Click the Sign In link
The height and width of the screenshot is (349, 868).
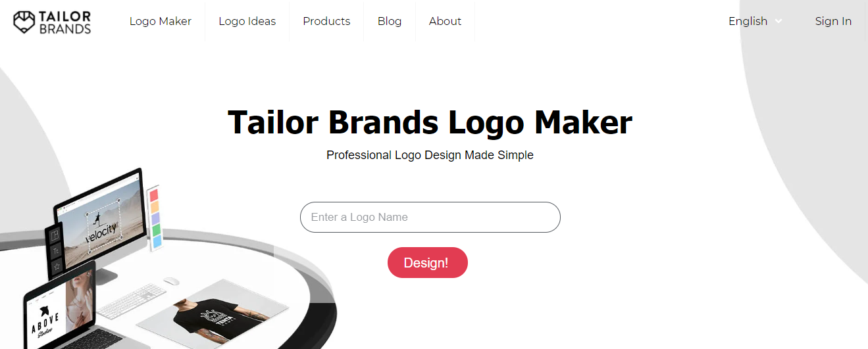tap(833, 21)
